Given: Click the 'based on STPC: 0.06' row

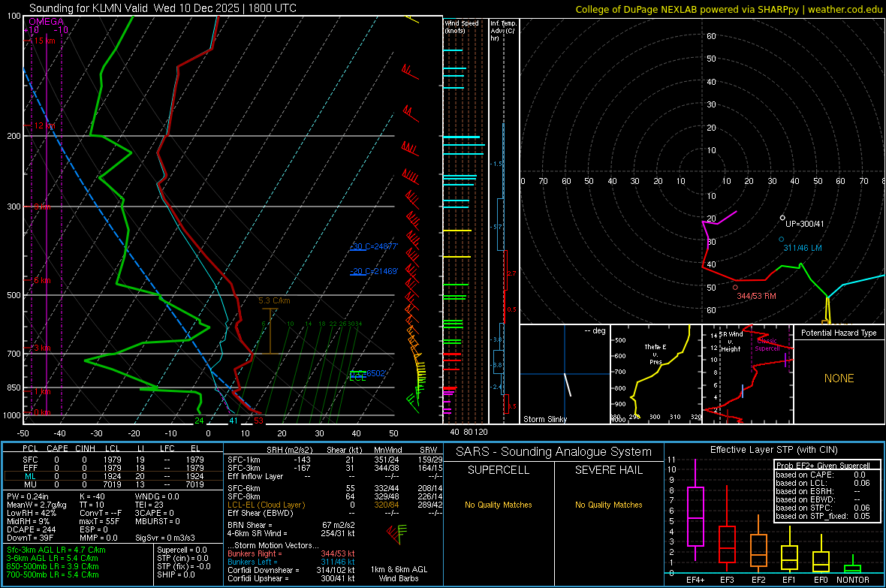Looking at the screenshot, I should pyautogui.click(x=823, y=508).
